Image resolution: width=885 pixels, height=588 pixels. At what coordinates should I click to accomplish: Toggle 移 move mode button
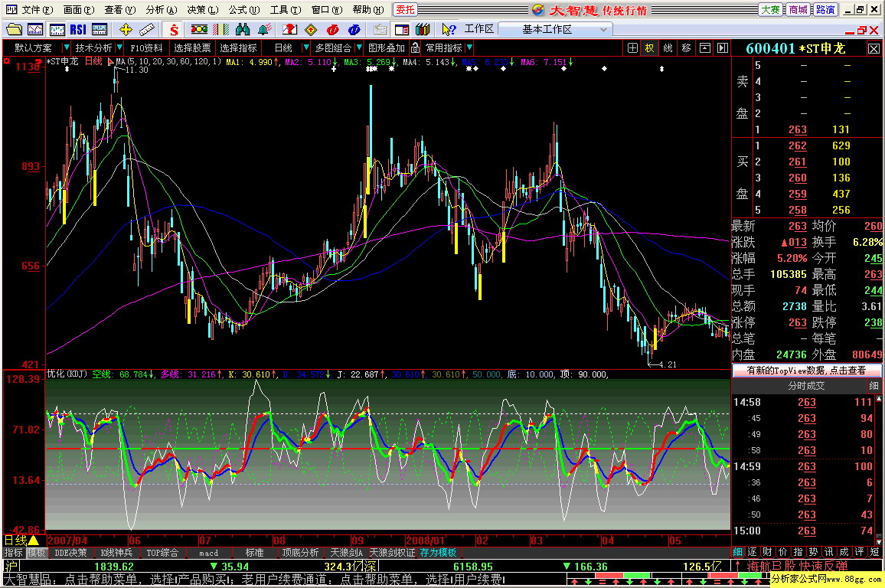686,48
